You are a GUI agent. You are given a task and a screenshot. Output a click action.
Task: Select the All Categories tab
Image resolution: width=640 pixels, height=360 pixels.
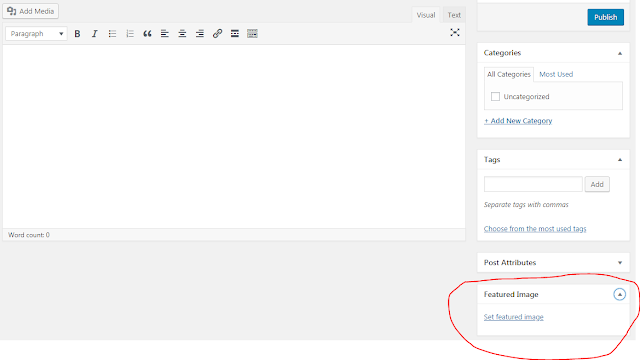pyautogui.click(x=509, y=74)
